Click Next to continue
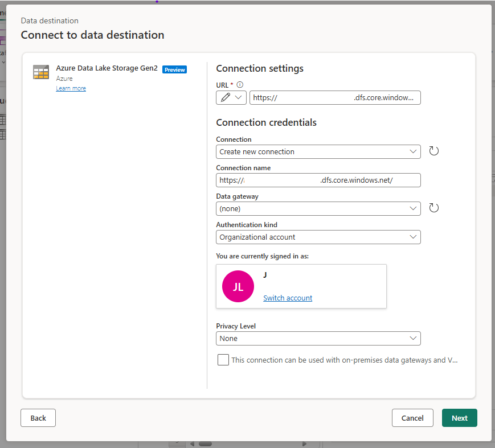This screenshot has width=495, height=448. [x=460, y=418]
